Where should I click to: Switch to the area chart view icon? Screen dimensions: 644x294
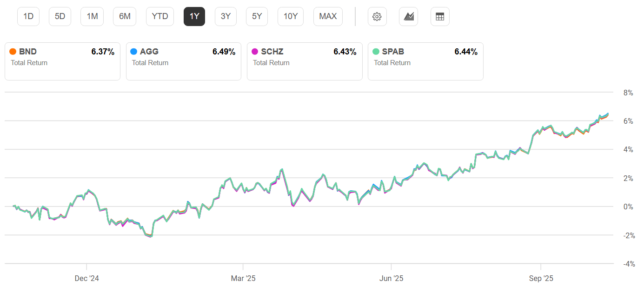[x=408, y=17]
